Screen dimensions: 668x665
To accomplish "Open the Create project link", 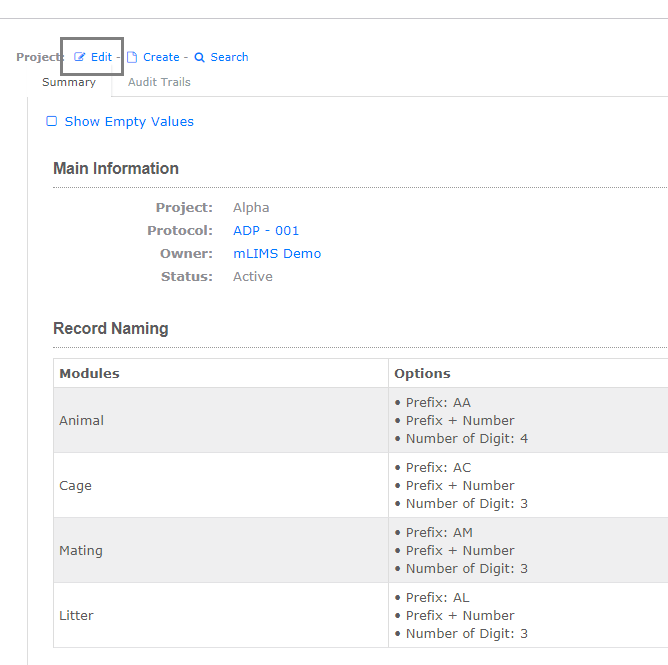I will click(161, 57).
